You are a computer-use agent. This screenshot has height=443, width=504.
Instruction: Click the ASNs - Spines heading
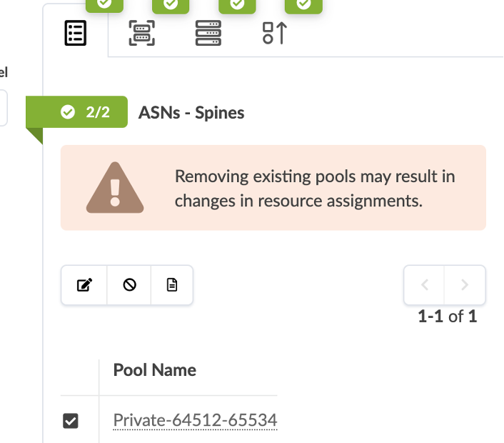[x=191, y=112]
